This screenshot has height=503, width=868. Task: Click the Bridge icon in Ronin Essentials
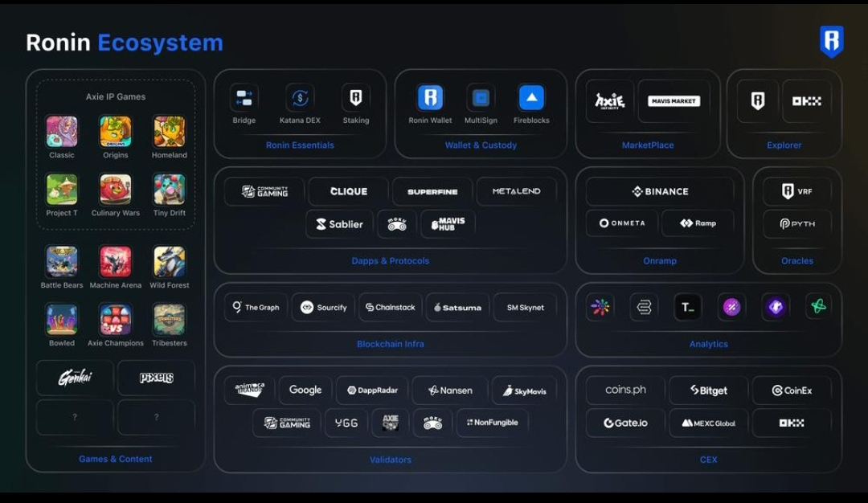coord(244,98)
